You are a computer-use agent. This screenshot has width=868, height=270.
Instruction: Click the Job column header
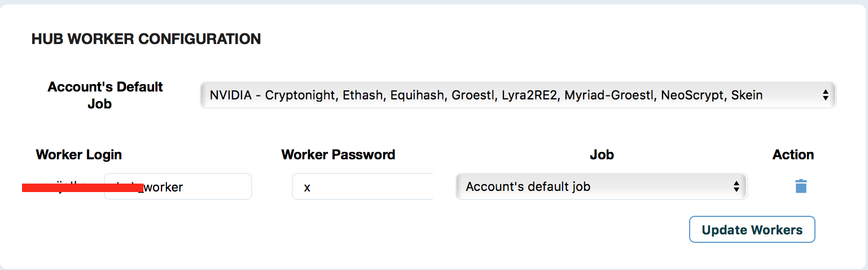click(602, 155)
